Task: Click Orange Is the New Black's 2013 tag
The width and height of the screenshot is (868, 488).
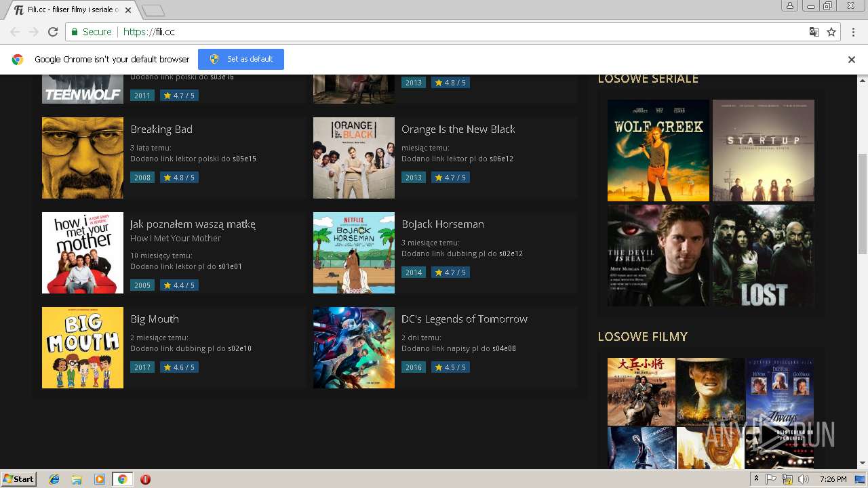Action: pos(414,178)
